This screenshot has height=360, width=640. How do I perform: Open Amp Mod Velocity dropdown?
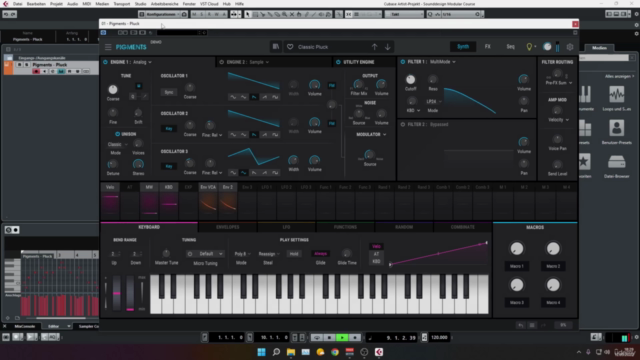[x=558, y=120]
